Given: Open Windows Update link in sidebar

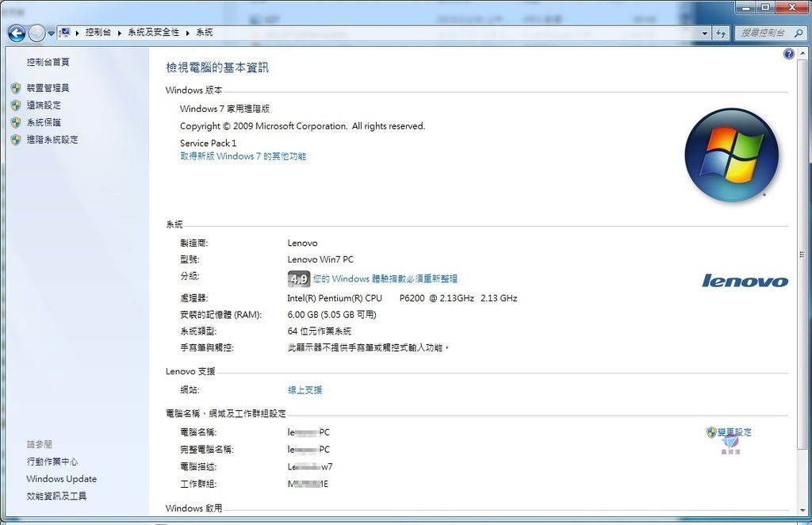Looking at the screenshot, I should point(62,479).
